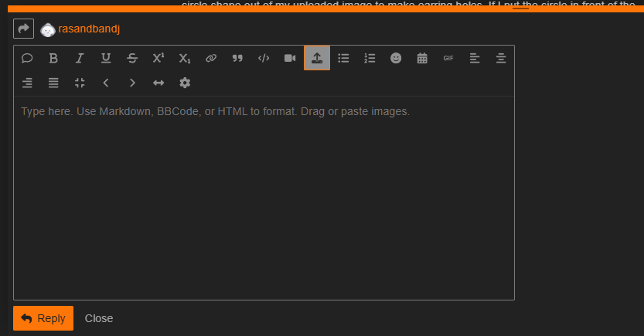Open editor settings gear

[185, 83]
